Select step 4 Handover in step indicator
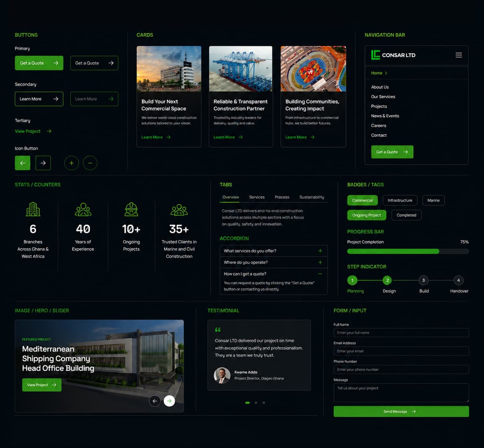Viewport: 484px width, 448px height. pos(458,280)
